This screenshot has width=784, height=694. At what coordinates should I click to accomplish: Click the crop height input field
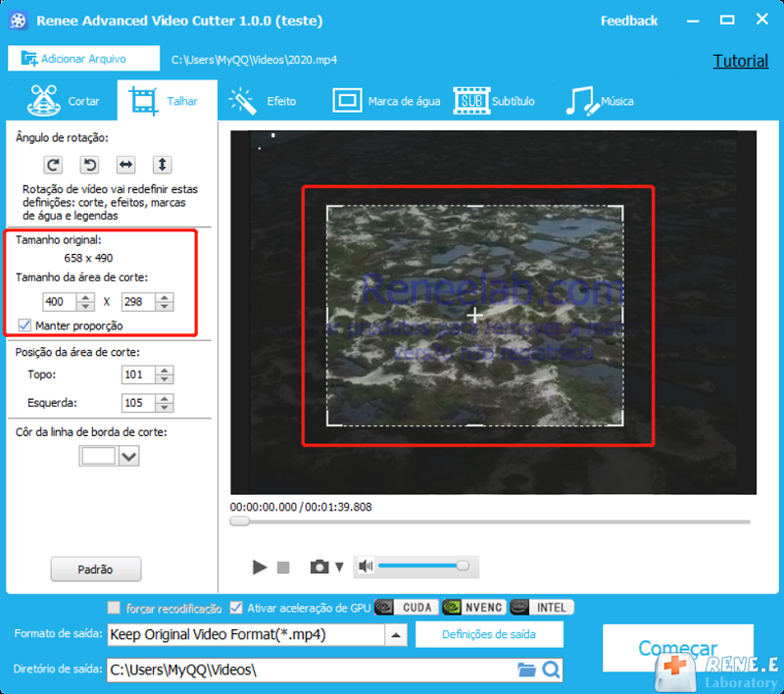139,302
